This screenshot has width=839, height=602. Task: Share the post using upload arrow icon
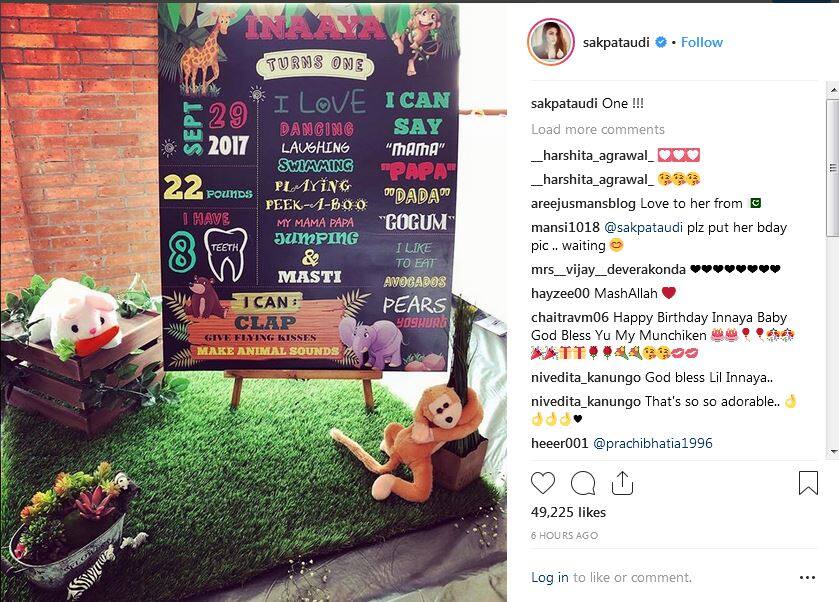tap(622, 483)
